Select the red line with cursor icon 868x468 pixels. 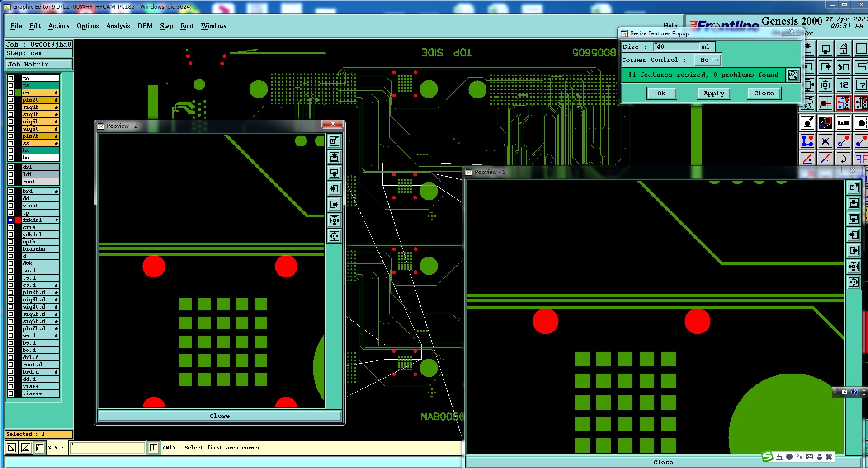[x=808, y=159]
